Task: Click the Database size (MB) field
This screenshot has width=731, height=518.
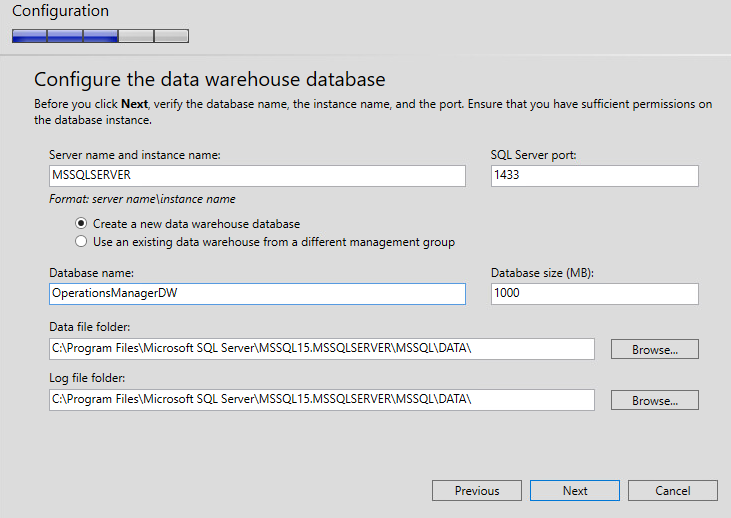Action: point(594,294)
